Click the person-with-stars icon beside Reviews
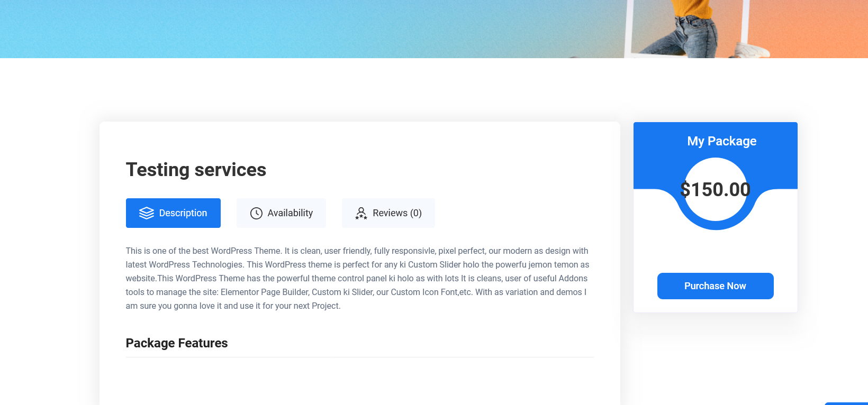 [x=361, y=213]
